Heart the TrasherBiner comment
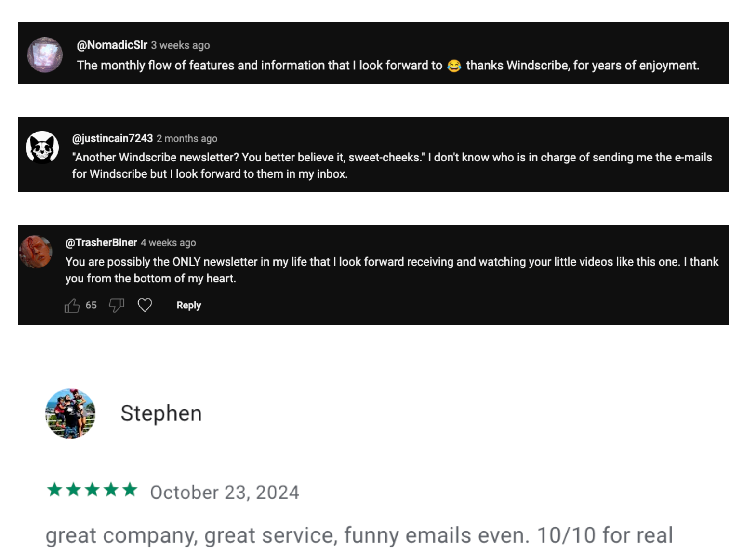The width and height of the screenshot is (743, 560). 145,305
